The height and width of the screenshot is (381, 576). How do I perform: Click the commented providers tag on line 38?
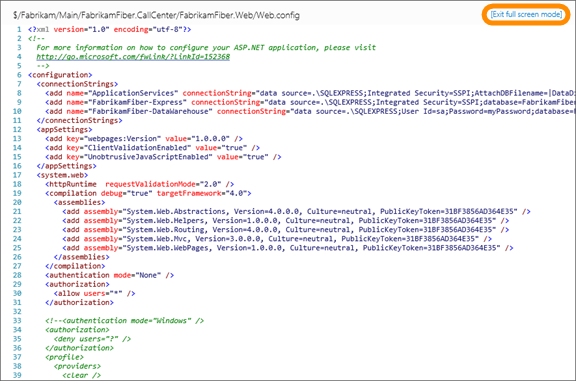coord(77,366)
